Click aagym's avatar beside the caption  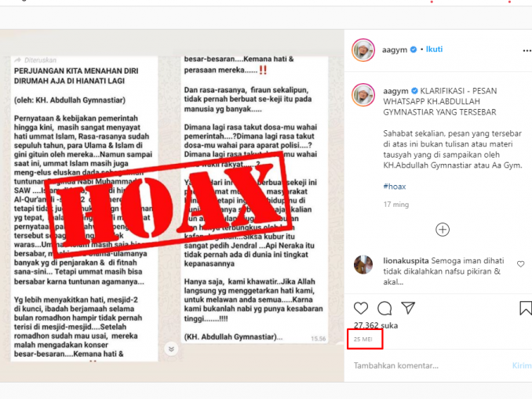363,95
